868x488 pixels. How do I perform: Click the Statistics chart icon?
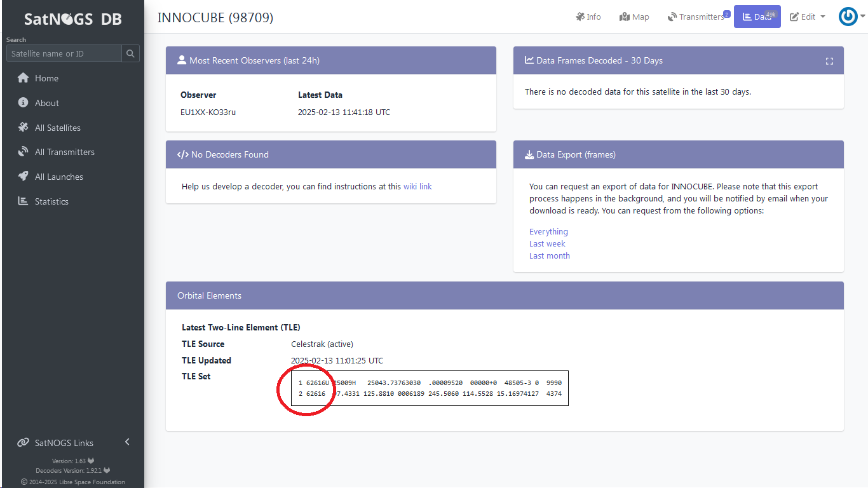[x=24, y=201]
